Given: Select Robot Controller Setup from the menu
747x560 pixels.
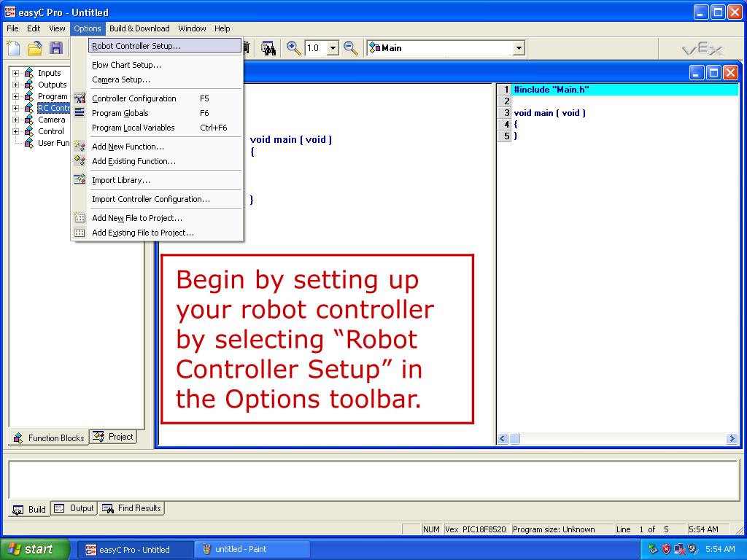Looking at the screenshot, I should (164, 46).
